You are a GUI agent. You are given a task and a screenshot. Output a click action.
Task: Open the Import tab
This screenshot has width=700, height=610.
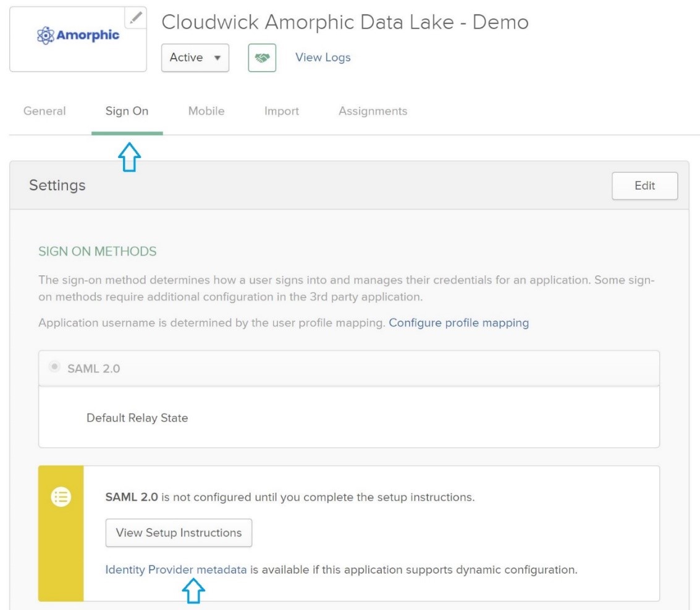pos(281,111)
